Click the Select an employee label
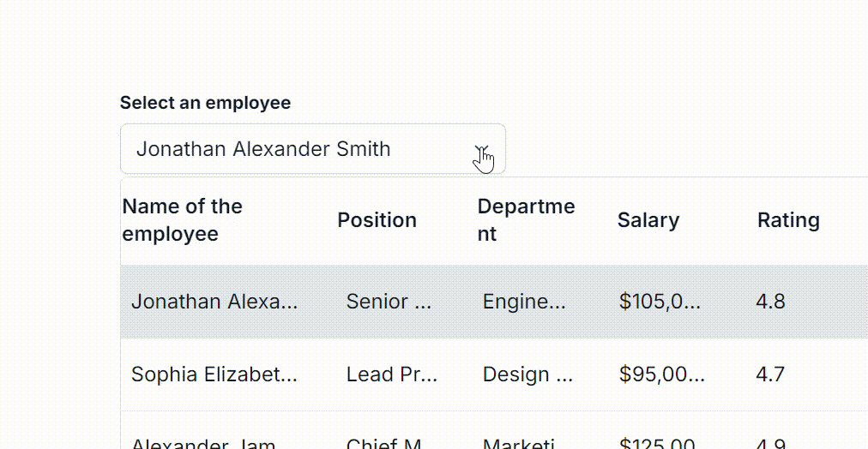868x449 pixels. (x=205, y=103)
